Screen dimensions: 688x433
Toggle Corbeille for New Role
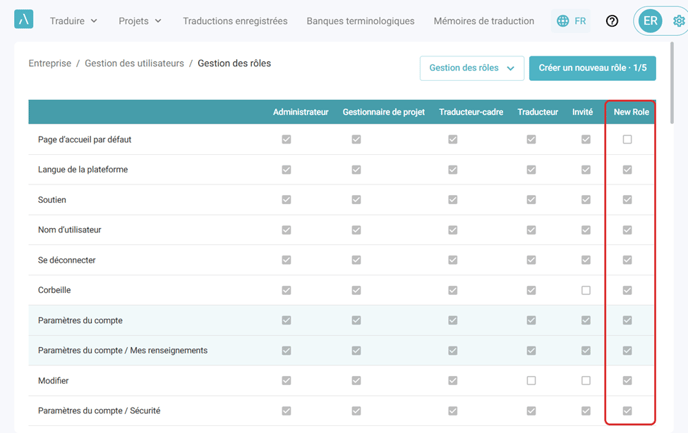point(627,290)
